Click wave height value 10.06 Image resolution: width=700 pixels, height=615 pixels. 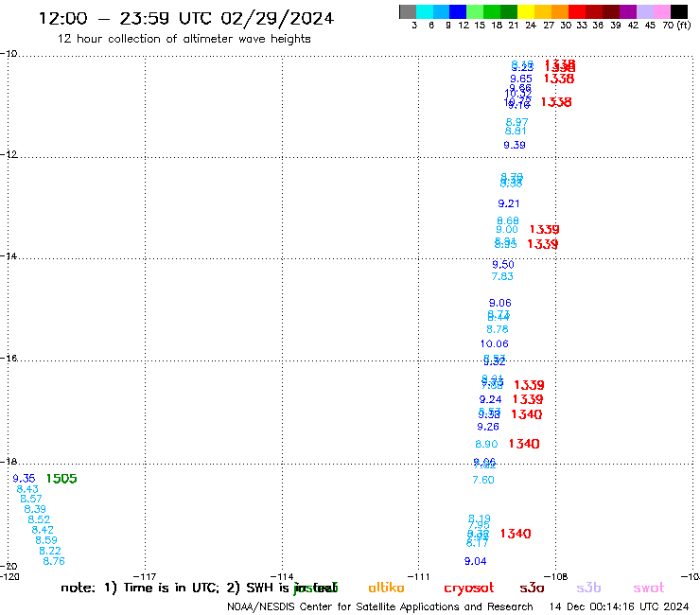(x=494, y=343)
